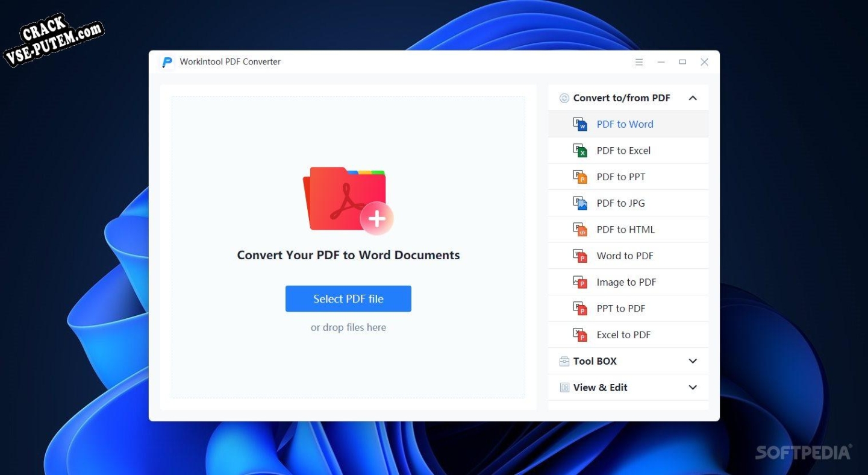
Task: Click the Convert to/from PDF header label
Action: click(622, 98)
